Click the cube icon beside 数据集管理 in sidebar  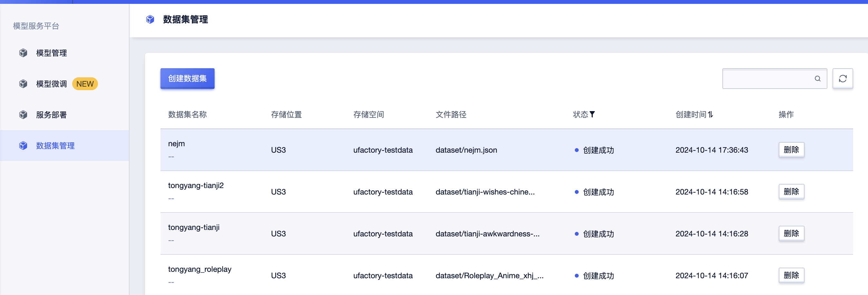23,146
